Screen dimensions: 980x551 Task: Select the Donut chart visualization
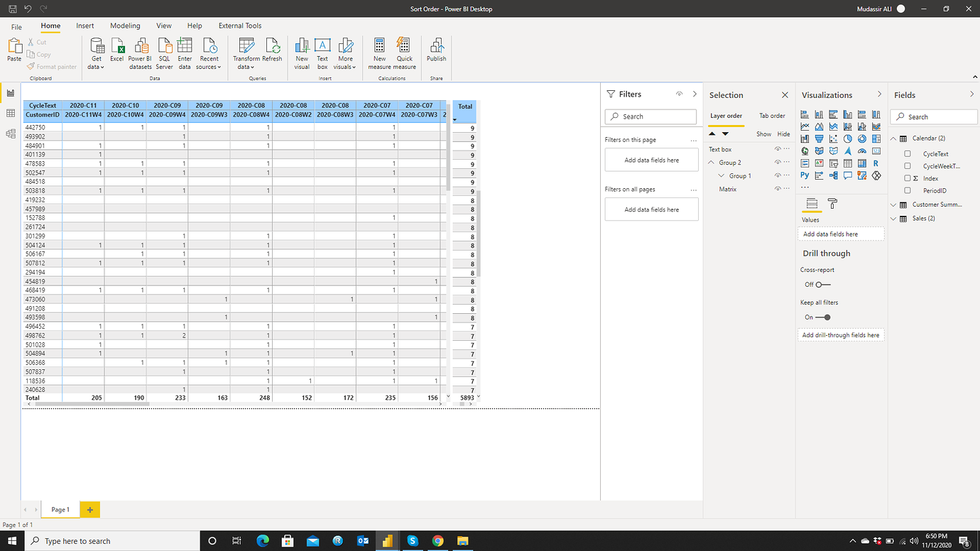pyautogui.click(x=861, y=138)
